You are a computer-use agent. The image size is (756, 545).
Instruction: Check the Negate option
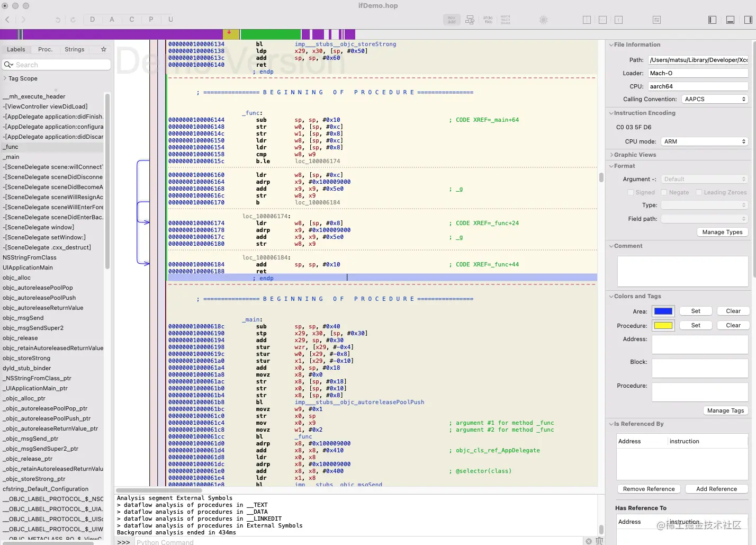click(x=664, y=192)
